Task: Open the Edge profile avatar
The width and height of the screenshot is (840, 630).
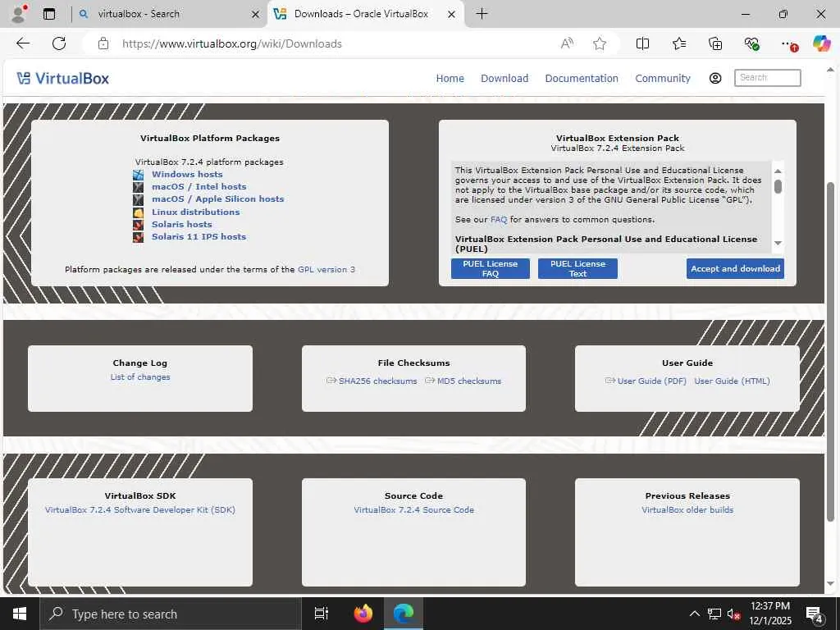Action: 20,14
